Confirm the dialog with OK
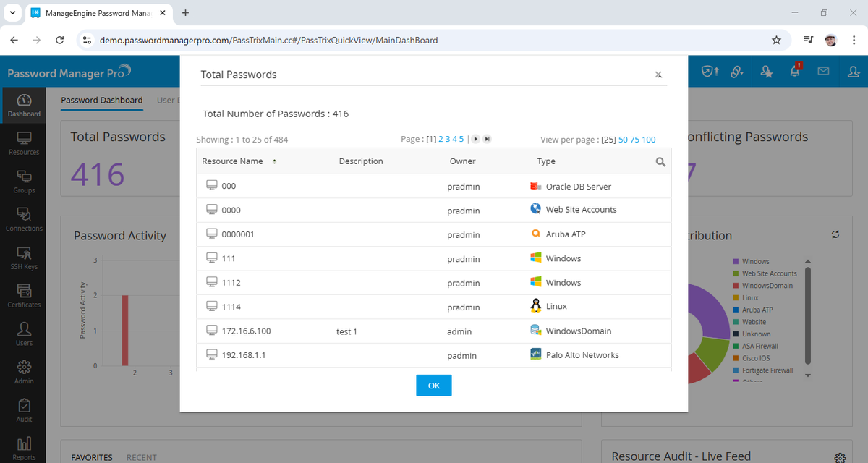The image size is (868, 463). click(x=433, y=385)
